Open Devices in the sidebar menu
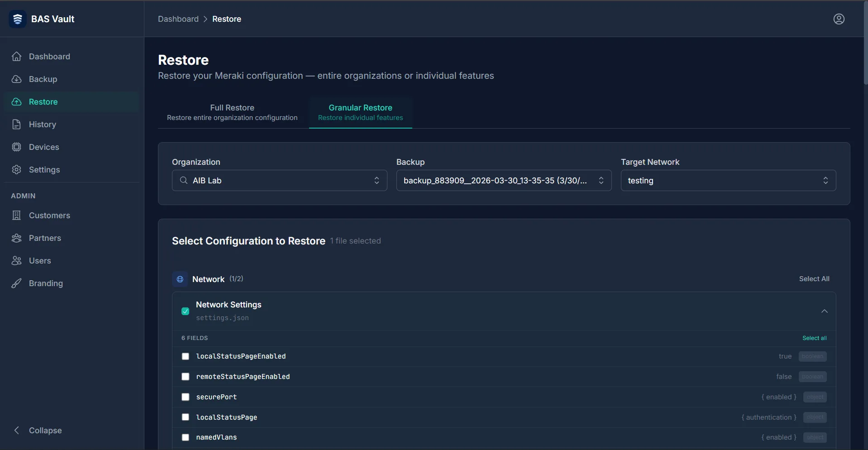868x450 pixels. click(71, 147)
